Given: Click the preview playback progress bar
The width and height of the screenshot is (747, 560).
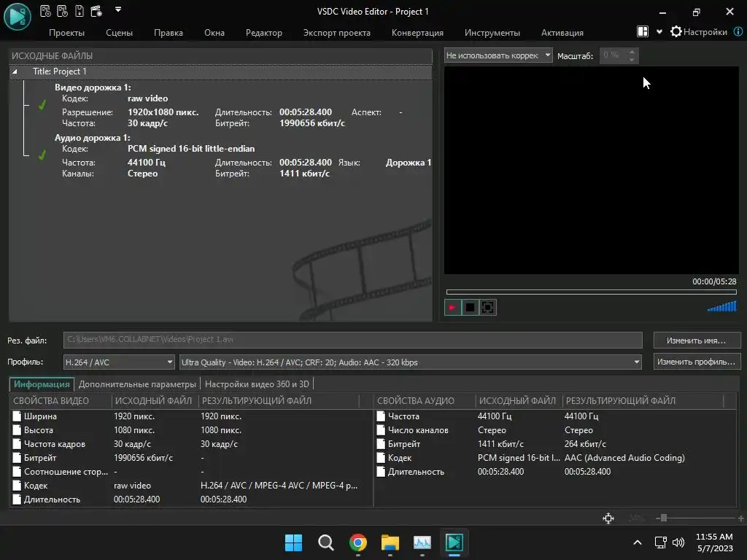Looking at the screenshot, I should 591,292.
